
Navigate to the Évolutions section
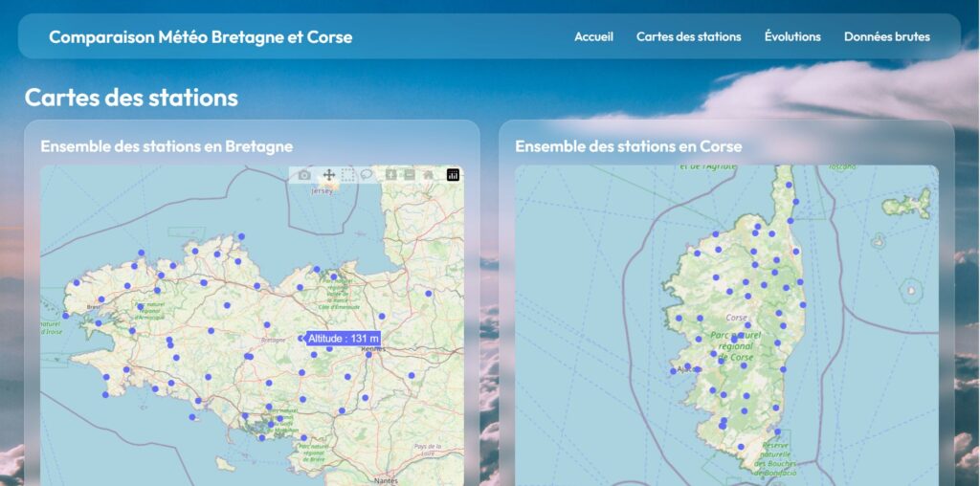pos(792,36)
